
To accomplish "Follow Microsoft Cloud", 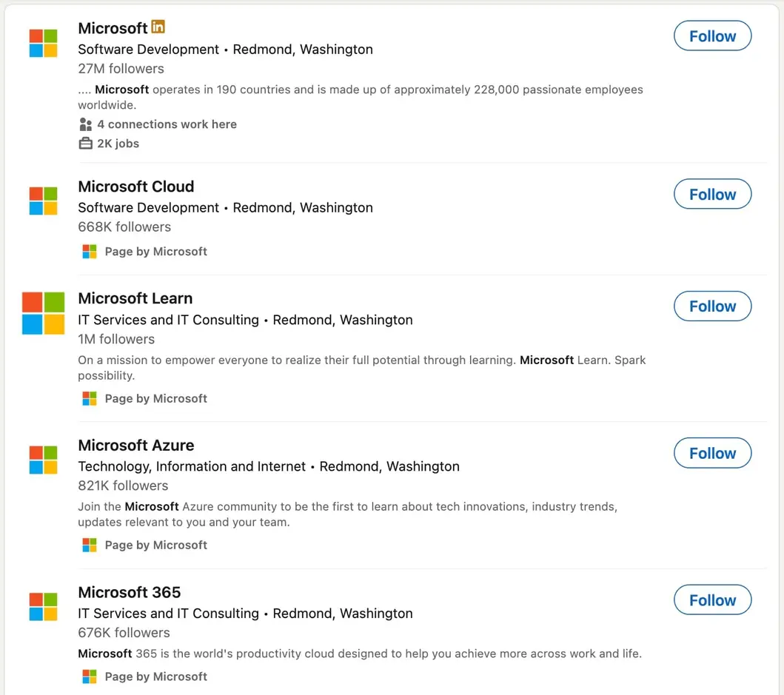I will [711, 194].
